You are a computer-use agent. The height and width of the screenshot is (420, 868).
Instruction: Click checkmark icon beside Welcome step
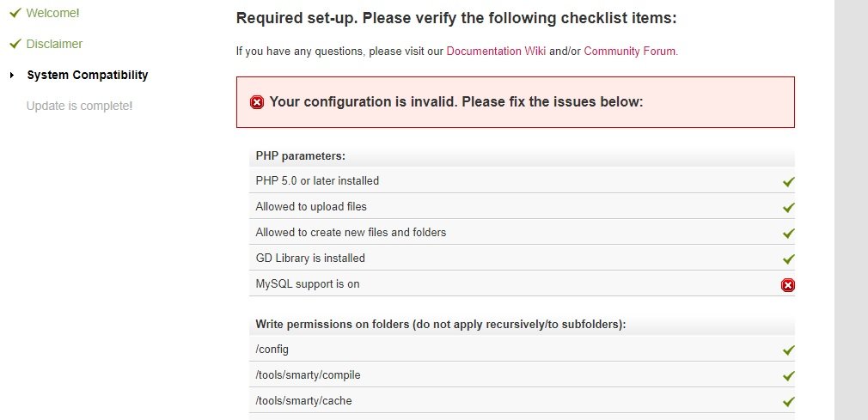(x=15, y=13)
